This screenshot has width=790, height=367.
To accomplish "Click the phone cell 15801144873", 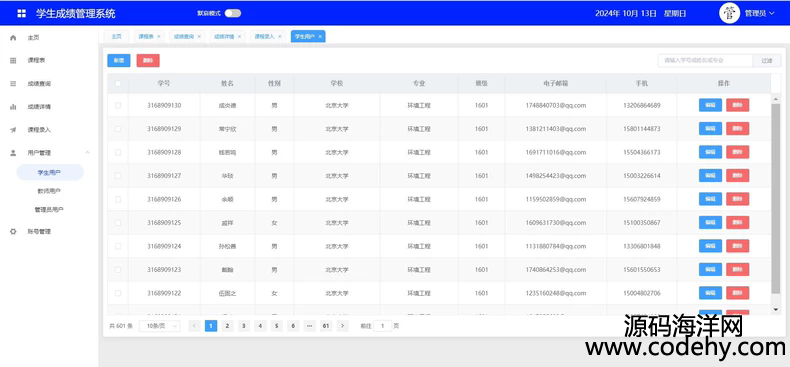I will click(x=641, y=129).
